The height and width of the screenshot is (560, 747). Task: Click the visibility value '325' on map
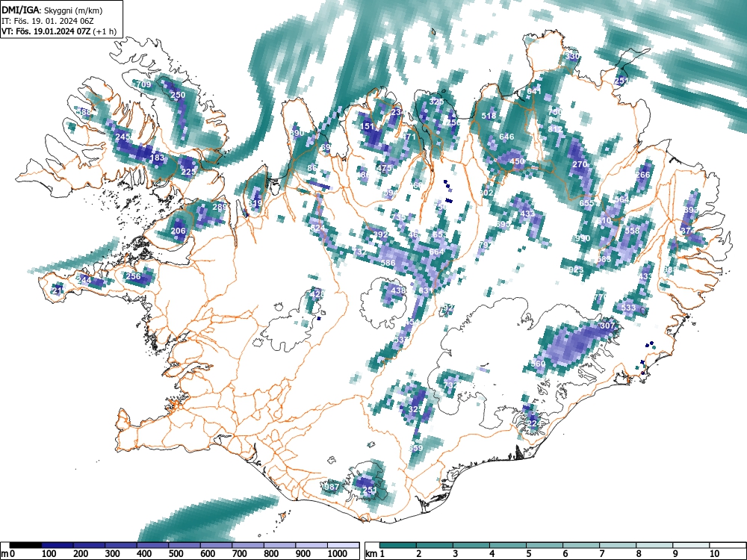click(436, 102)
